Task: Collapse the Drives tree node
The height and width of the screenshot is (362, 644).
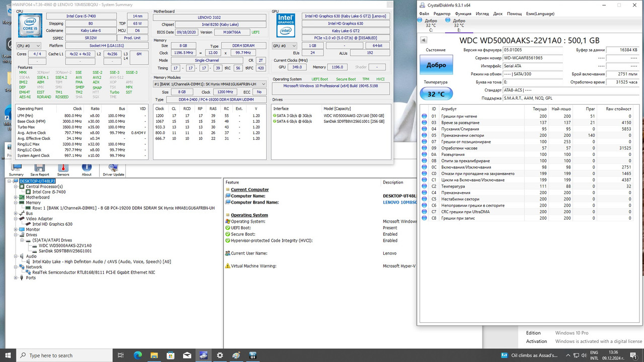Action: pos(16,235)
